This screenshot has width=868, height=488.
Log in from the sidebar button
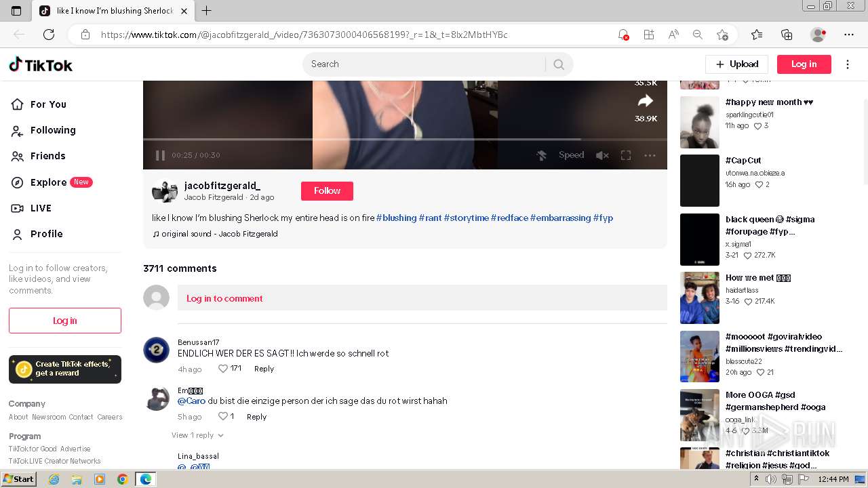click(65, 321)
